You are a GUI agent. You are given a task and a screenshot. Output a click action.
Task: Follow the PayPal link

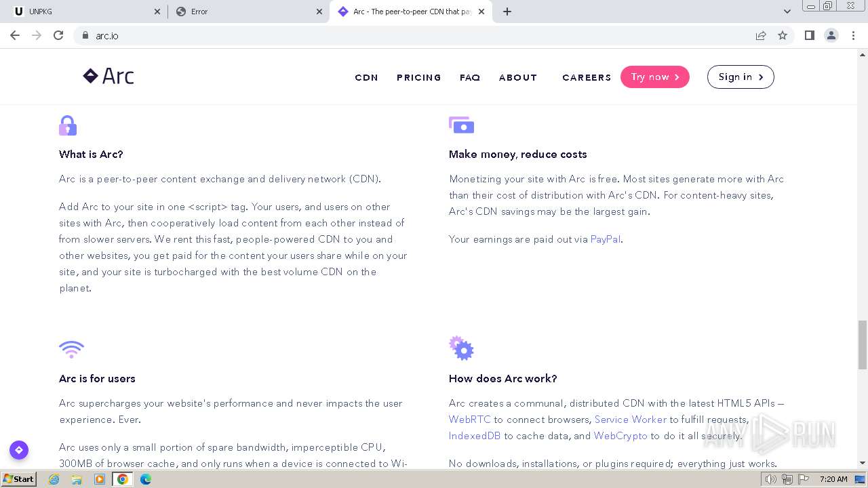click(x=606, y=239)
